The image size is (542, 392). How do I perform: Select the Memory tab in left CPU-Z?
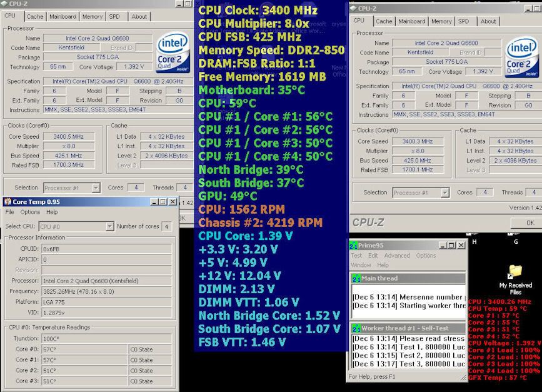tap(93, 17)
